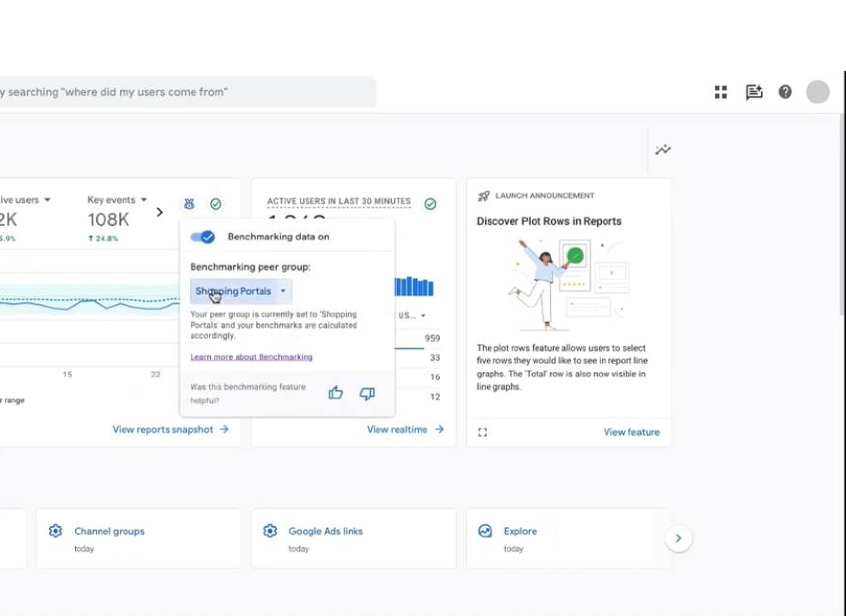Turn off the Benchmarking data toggle
This screenshot has height=616, width=846.
point(202,237)
